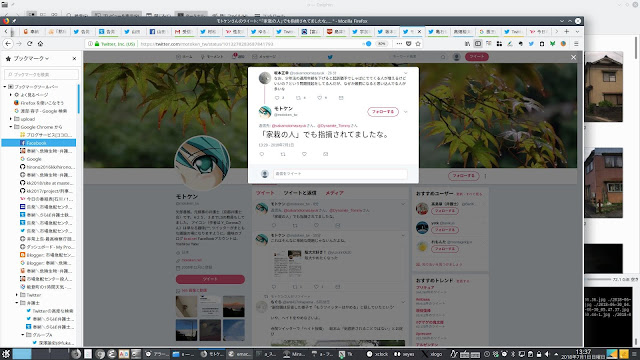Click the URL address field
The width and height of the screenshot is (640, 360).
tap(249, 44)
